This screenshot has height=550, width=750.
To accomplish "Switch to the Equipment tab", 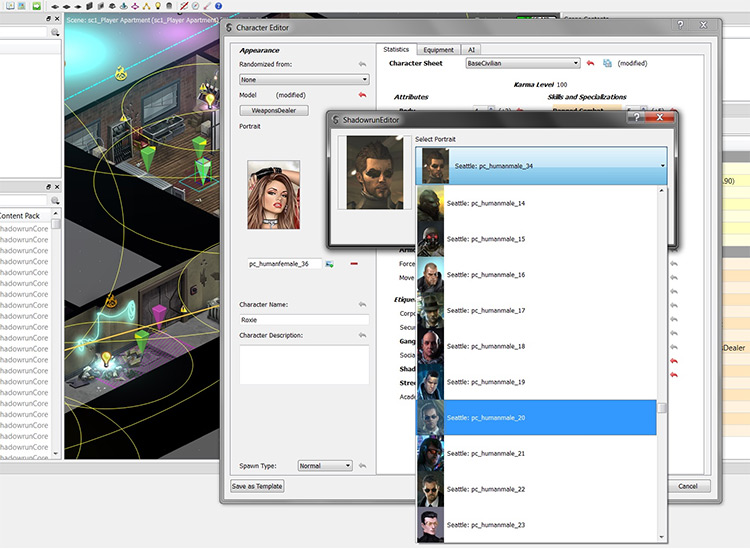I will 438,50.
